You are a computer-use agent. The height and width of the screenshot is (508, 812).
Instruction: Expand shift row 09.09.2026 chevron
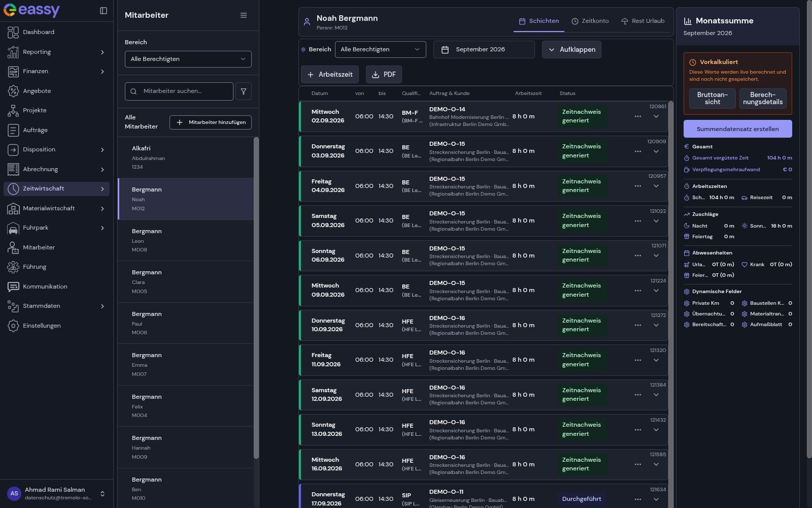656,291
